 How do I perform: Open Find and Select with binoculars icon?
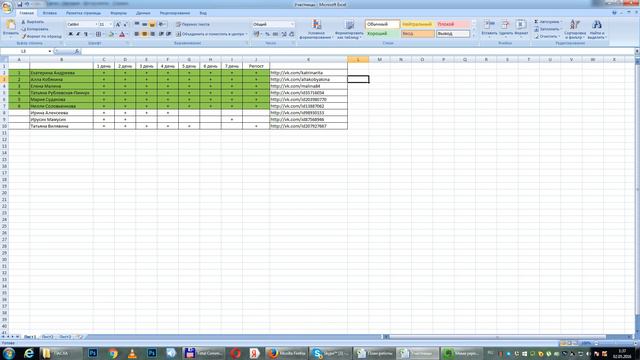tap(597, 29)
